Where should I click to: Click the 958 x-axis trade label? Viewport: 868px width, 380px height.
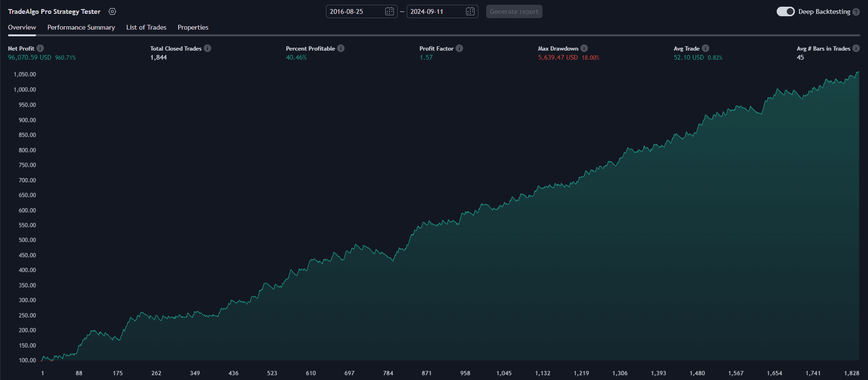(x=465, y=373)
